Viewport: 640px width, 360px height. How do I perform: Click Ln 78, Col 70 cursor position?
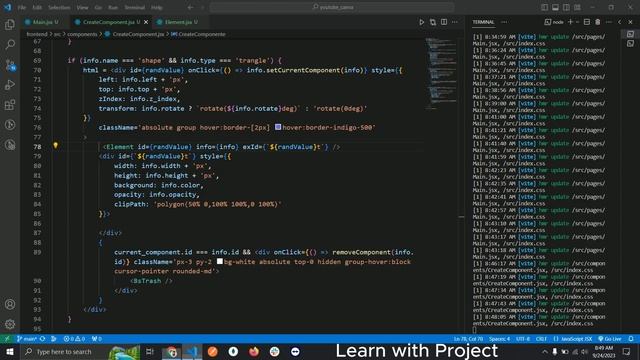(469, 339)
